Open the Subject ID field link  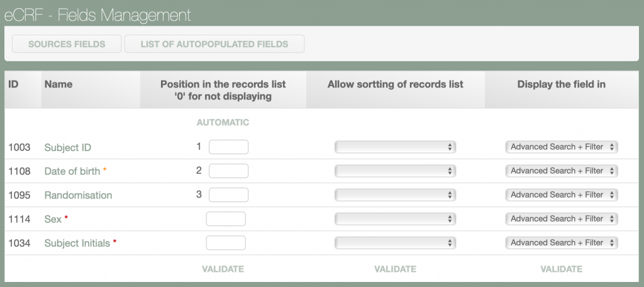[x=68, y=147]
